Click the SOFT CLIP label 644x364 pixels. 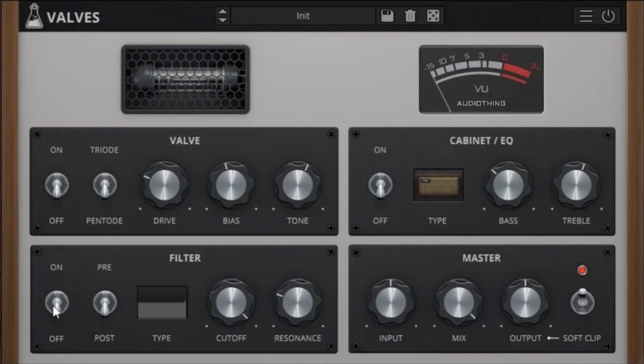point(582,338)
